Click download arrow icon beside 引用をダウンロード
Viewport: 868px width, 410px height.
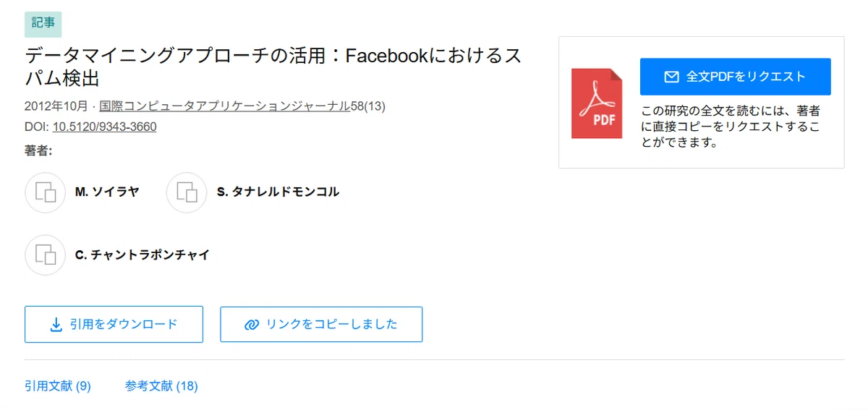56,325
